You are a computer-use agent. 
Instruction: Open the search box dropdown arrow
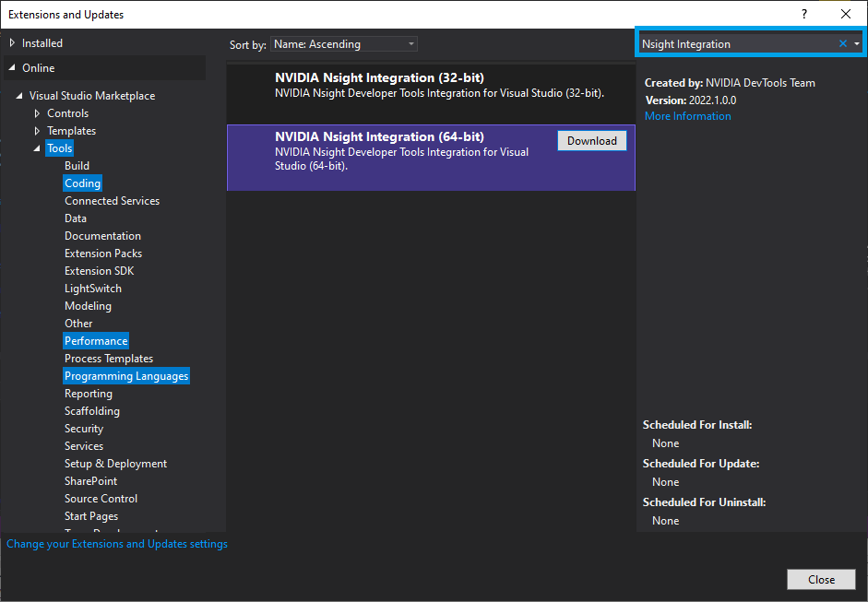(x=857, y=43)
